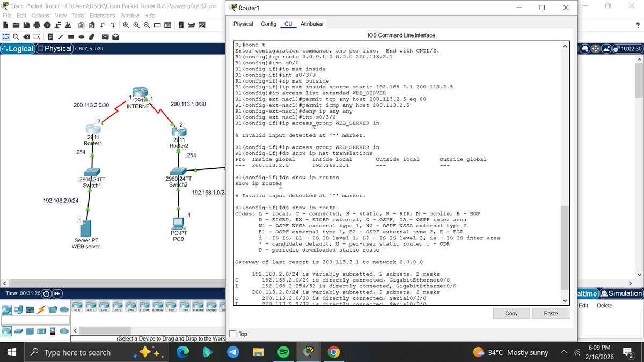Open the Extensions menu
The height and width of the screenshot is (362, 644).
[102, 15]
